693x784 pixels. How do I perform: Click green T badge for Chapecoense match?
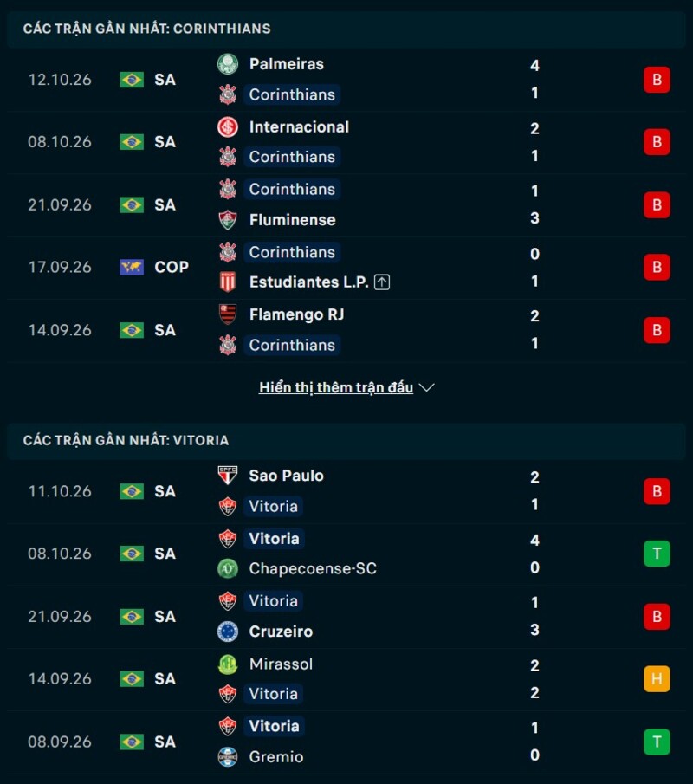pyautogui.click(x=657, y=554)
